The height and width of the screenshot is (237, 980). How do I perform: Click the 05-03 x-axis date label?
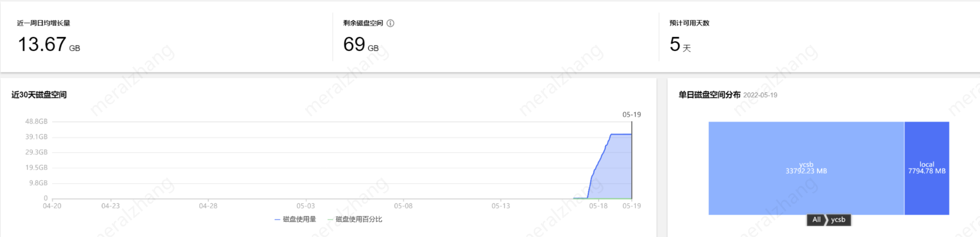tap(305, 206)
